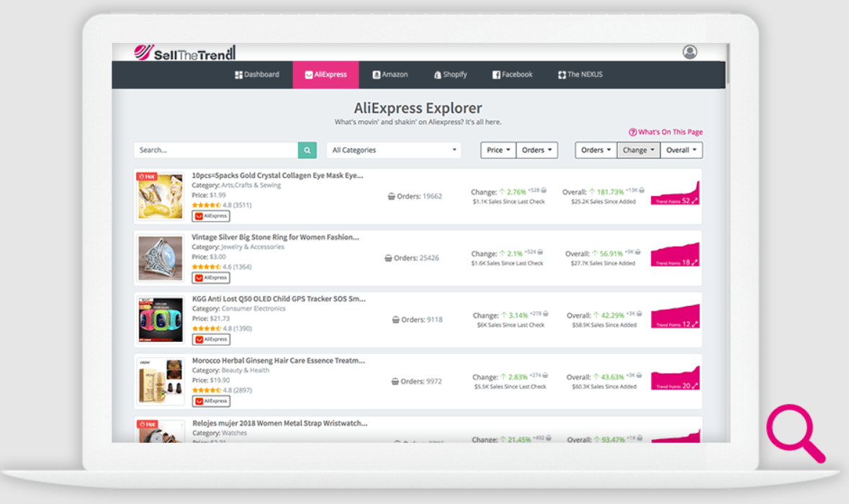Open the trend chart with Trend Points 12

(x=675, y=316)
